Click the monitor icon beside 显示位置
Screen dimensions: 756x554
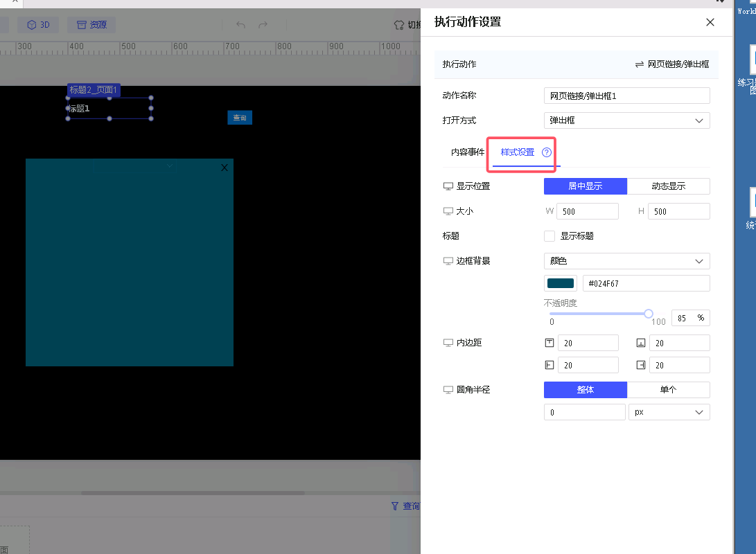(448, 186)
